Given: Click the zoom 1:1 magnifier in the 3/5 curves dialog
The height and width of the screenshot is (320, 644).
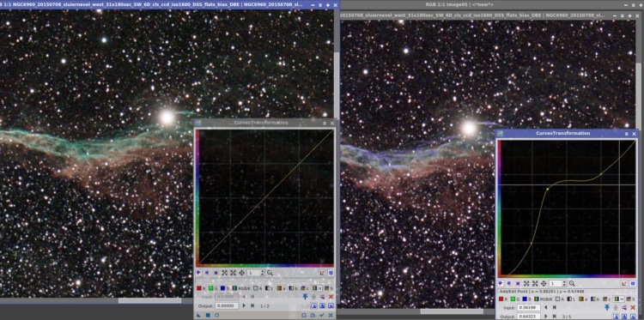Looking at the screenshot, I should coord(572,283).
